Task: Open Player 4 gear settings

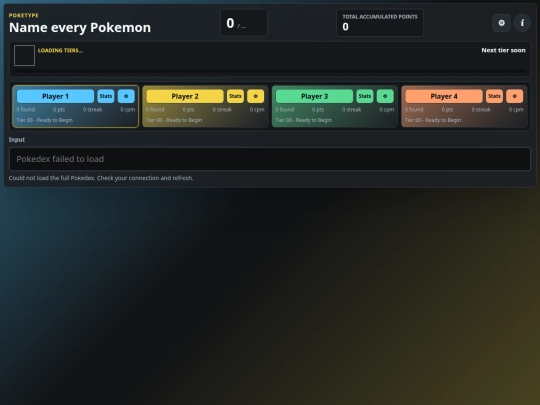Action: [x=515, y=96]
